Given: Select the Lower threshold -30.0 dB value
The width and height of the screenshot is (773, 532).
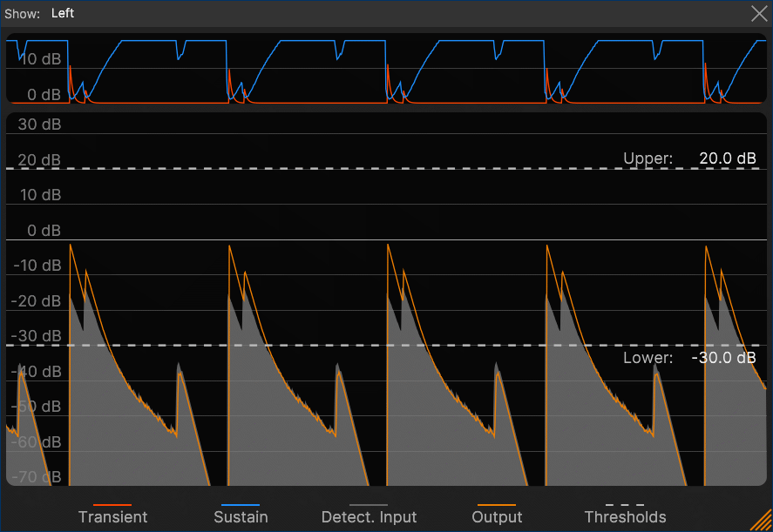Looking at the screenshot, I should point(723,358).
